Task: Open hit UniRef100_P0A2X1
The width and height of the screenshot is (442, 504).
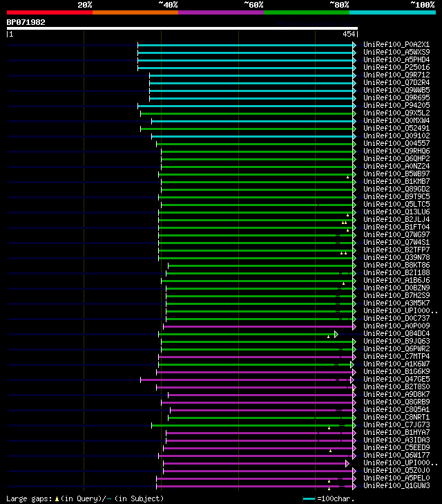Action: coord(396,44)
